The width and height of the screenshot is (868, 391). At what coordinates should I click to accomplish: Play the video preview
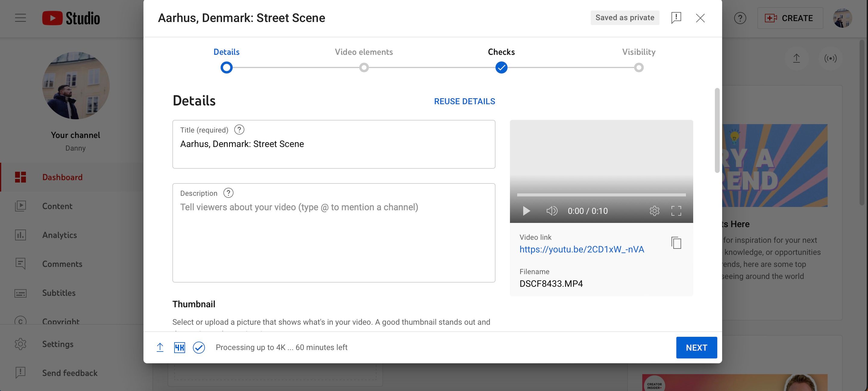point(526,211)
